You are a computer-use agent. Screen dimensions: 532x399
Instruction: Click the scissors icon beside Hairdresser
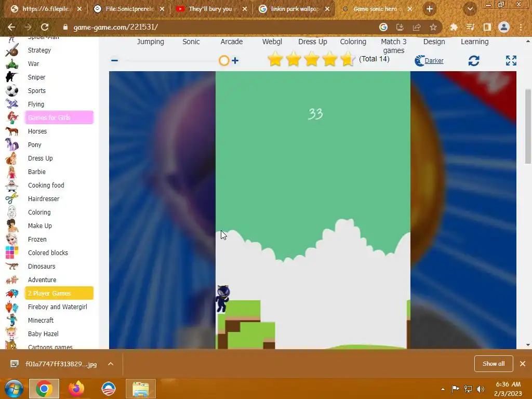[x=12, y=199]
